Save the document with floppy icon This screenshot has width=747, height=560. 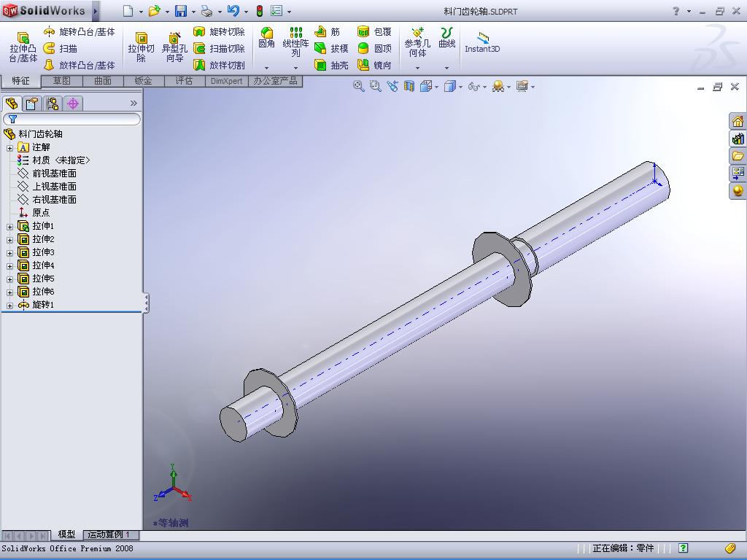pyautogui.click(x=181, y=11)
